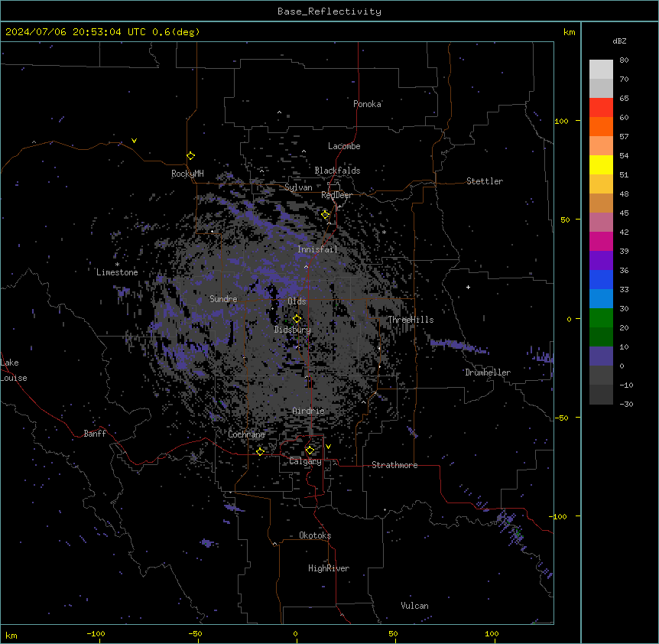Click the dBZ legend heading

pyautogui.click(x=619, y=41)
